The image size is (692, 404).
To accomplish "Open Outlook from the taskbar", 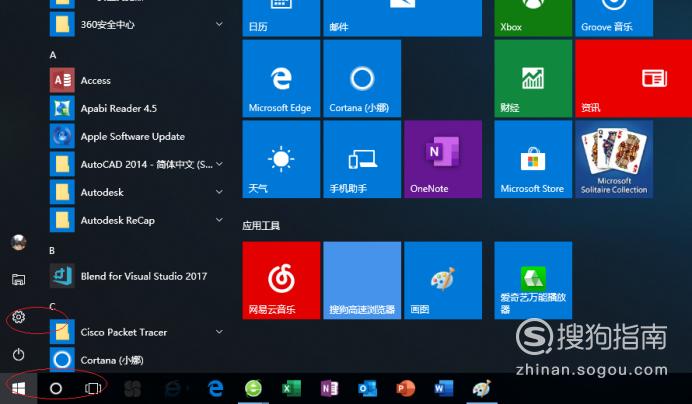I will 367,389.
